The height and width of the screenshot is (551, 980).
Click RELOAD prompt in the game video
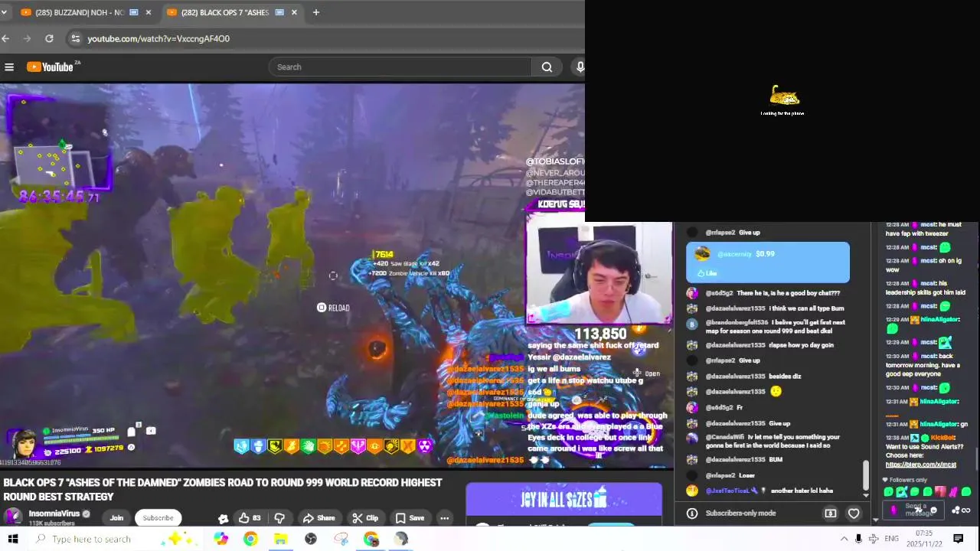click(x=334, y=308)
